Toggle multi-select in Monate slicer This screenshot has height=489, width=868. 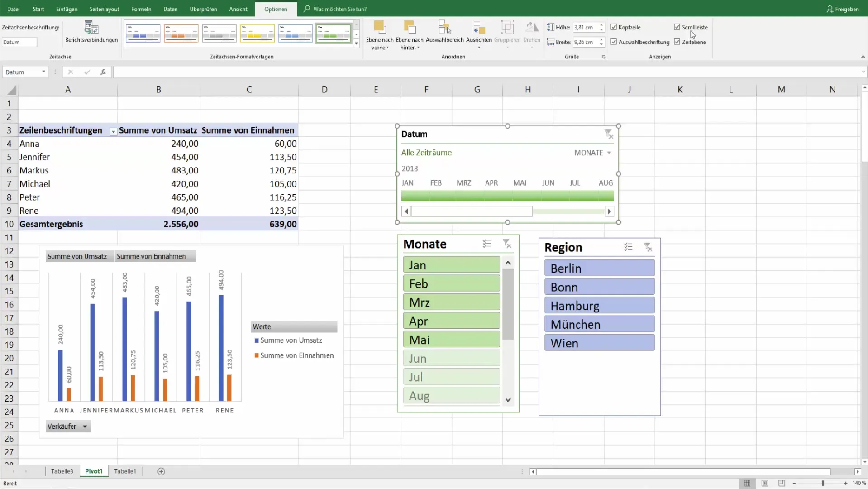click(487, 244)
